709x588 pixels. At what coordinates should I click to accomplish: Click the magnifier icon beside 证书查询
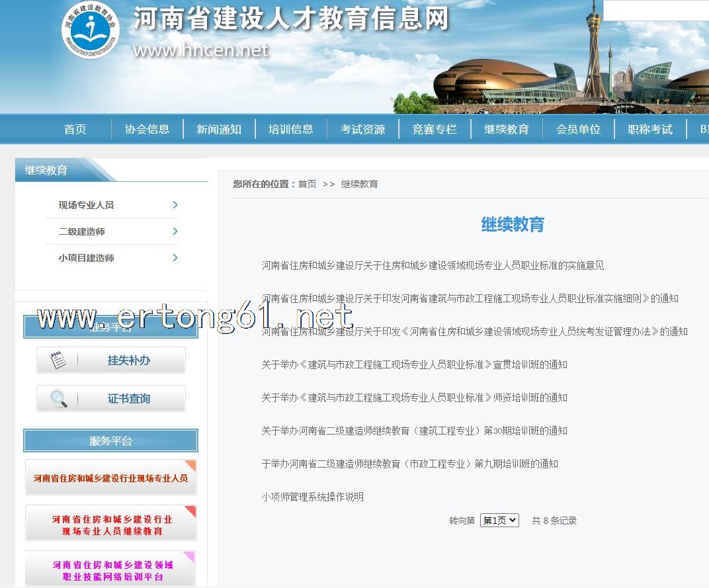click(58, 399)
